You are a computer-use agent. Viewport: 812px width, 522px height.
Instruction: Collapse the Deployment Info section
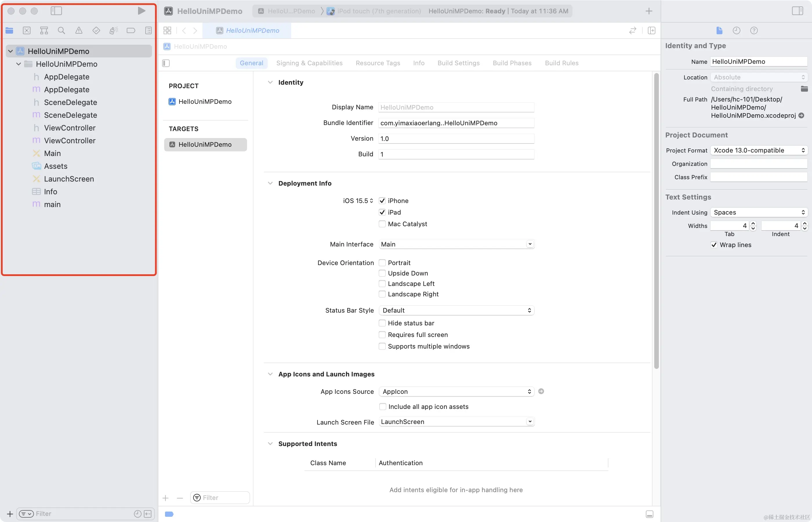[270, 183]
